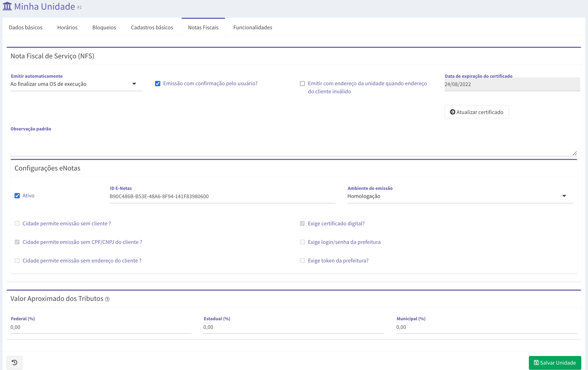Switch to the Horários tab
588x370 pixels.
(67, 27)
